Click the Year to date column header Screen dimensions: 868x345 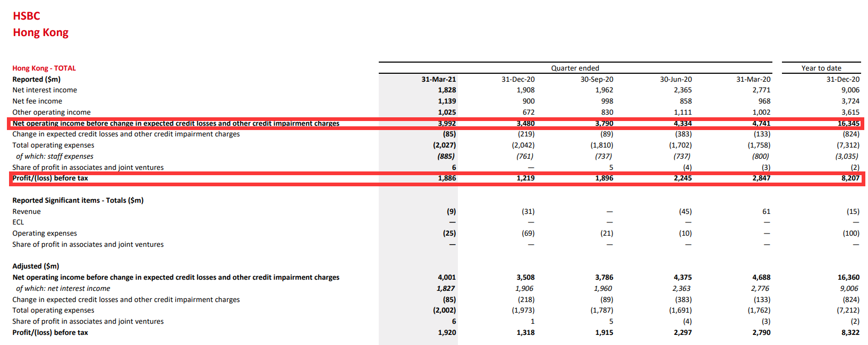[x=821, y=68]
